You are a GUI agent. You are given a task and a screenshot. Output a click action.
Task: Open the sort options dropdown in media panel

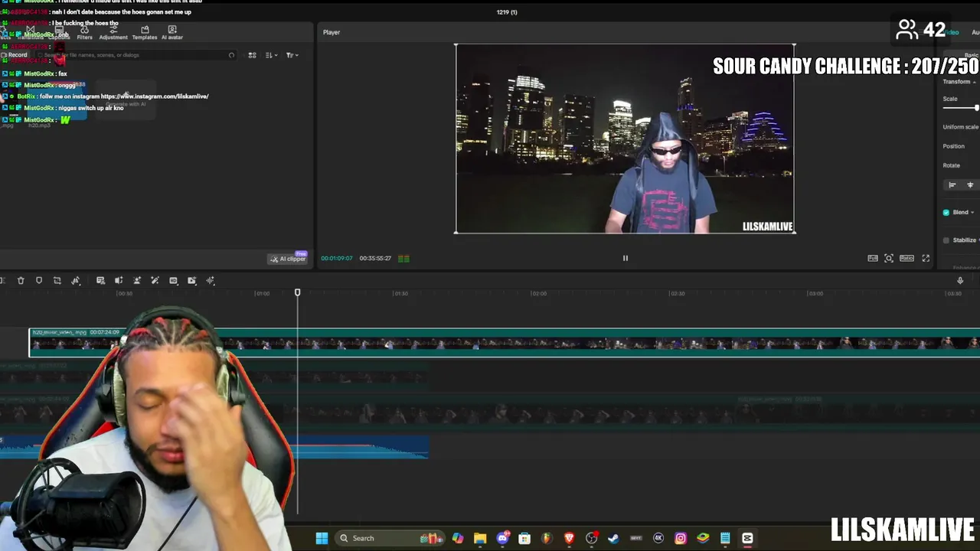[x=271, y=55]
